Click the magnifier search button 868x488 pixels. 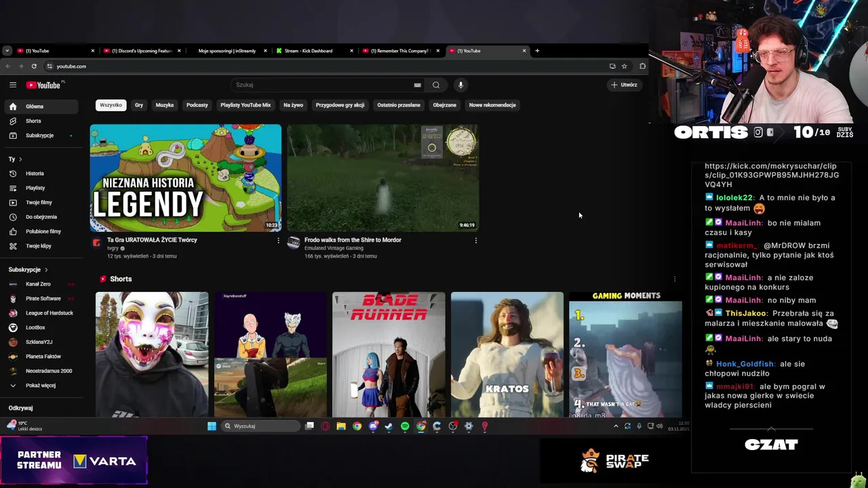click(x=436, y=85)
